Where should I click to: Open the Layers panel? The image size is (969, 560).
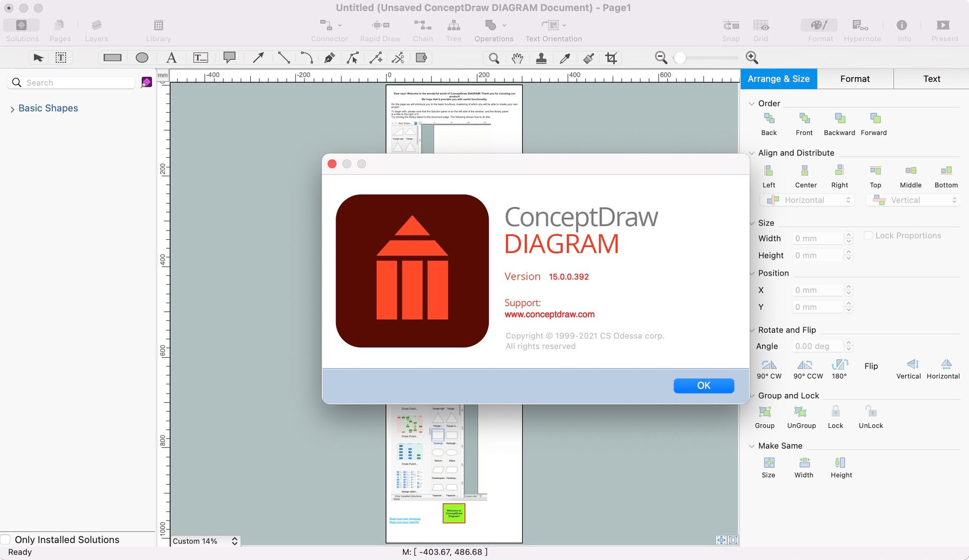pyautogui.click(x=96, y=30)
